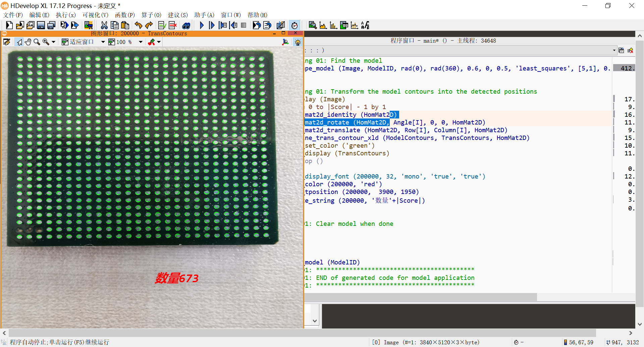The image size is (644, 347).
Task: Toggle the lightbulb button in graphics window
Action: 298,42
